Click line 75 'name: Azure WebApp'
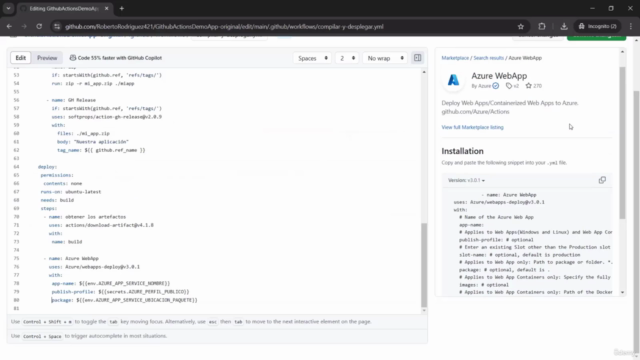This screenshot has height=360, width=640. point(74,258)
